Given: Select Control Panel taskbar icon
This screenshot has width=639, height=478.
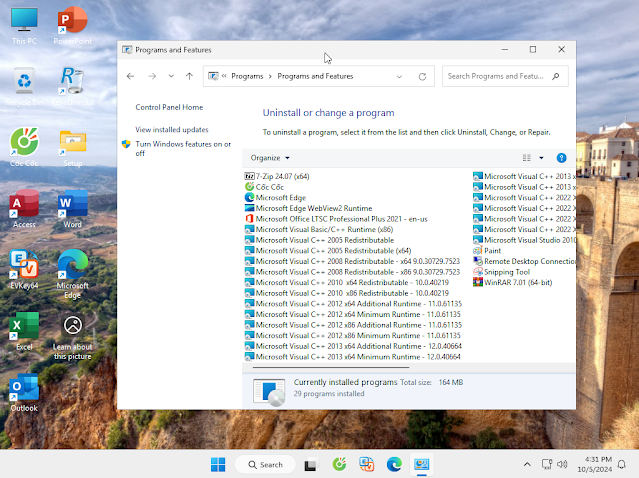Looking at the screenshot, I should (x=421, y=464).
